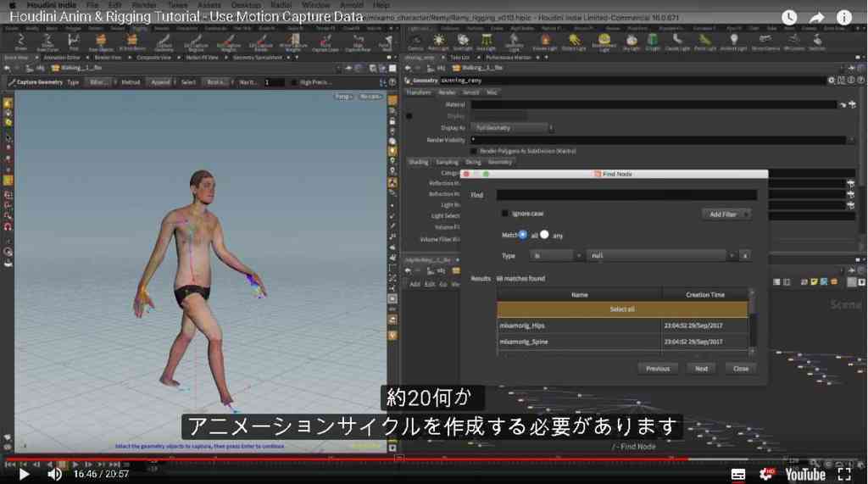Click the Spot Light shelf tool

pos(462,42)
